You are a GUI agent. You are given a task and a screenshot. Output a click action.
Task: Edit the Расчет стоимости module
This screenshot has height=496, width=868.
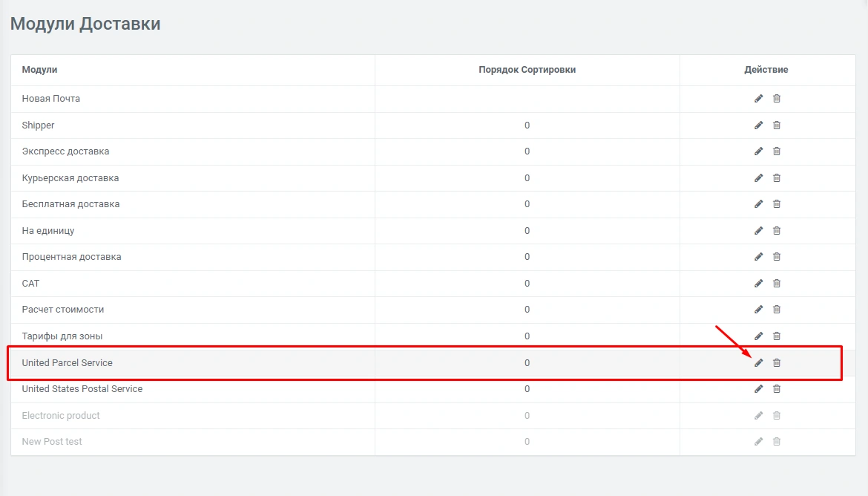(758, 310)
